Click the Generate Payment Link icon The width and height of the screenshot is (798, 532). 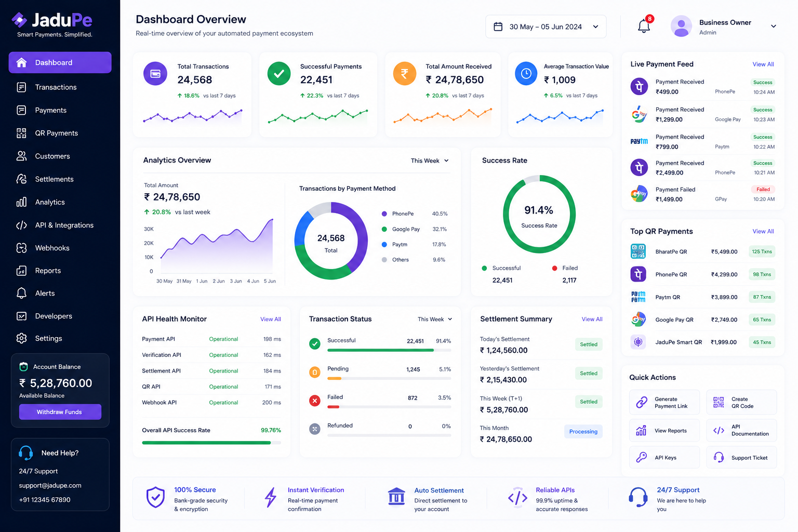coord(642,402)
